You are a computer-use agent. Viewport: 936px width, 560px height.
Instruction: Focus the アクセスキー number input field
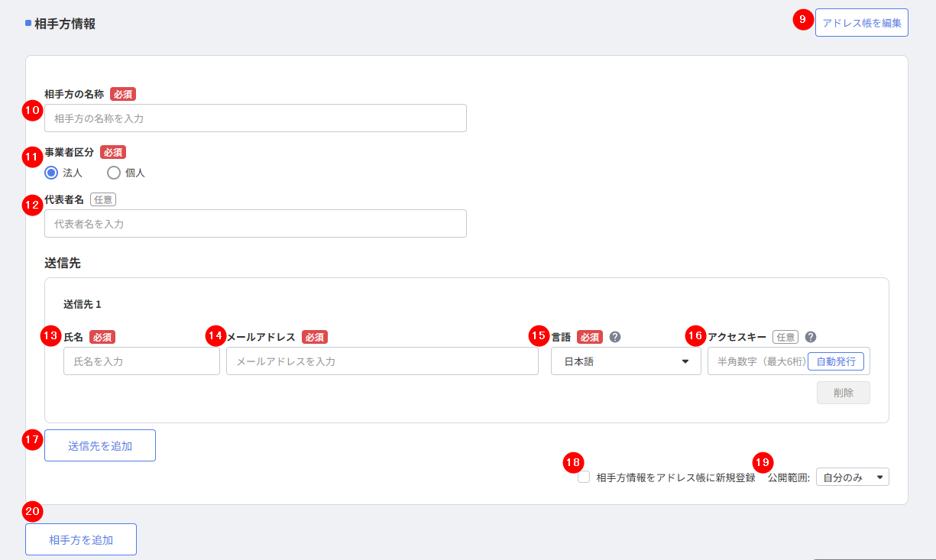(x=756, y=361)
